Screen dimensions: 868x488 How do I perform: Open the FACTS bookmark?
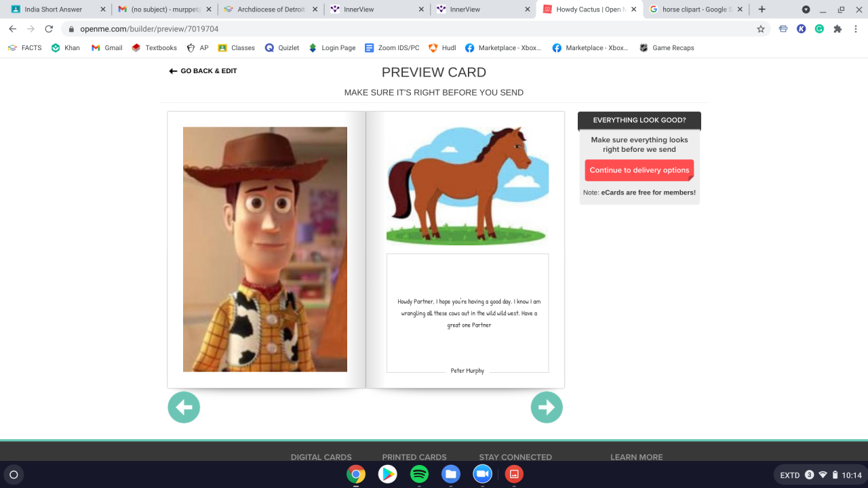click(24, 48)
